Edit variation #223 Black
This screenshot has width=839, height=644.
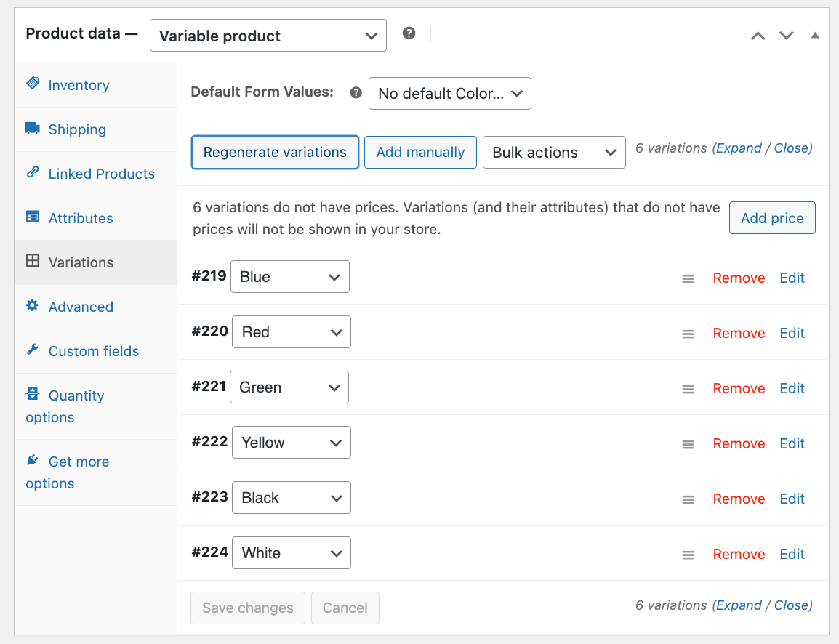pyautogui.click(x=792, y=499)
